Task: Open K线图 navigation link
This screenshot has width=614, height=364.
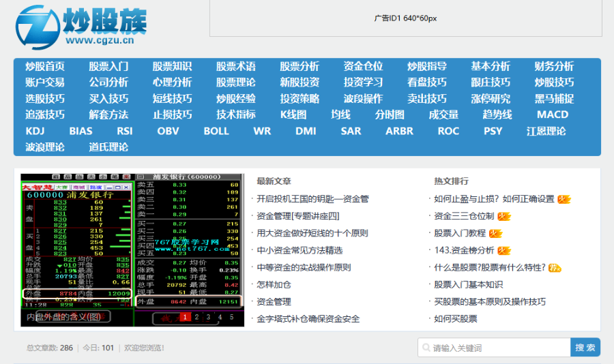Action: 293,115
